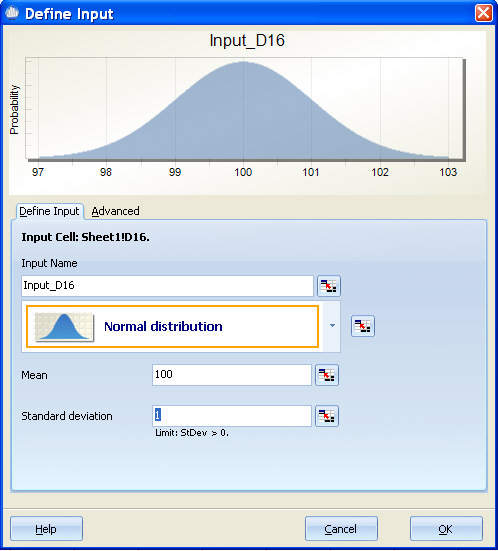Click the Mean label

point(34,375)
